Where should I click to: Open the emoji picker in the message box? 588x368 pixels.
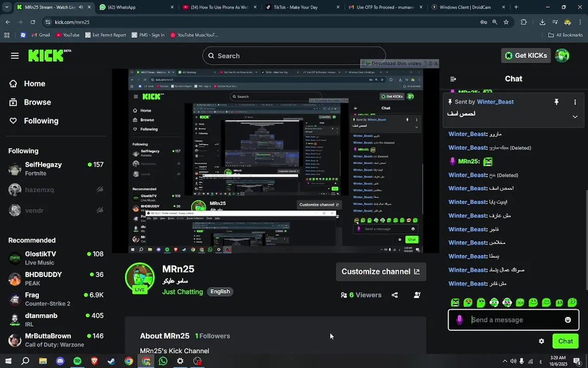click(568, 319)
